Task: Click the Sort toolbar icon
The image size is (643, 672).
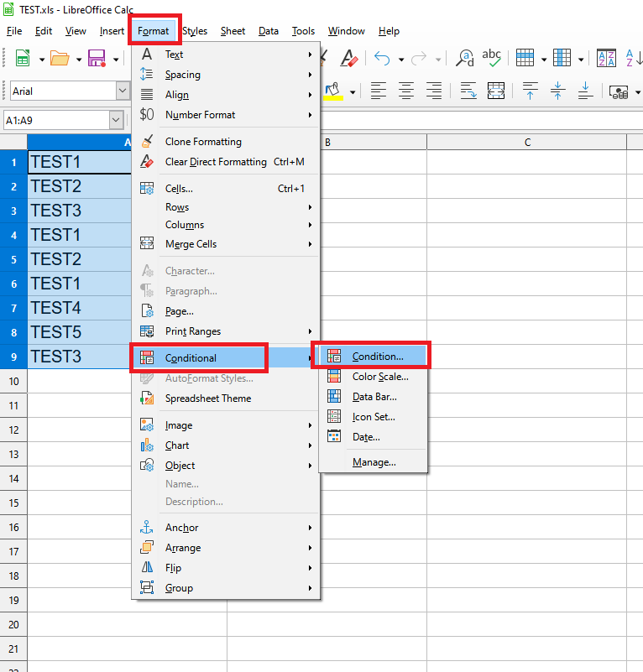Action: point(606,58)
